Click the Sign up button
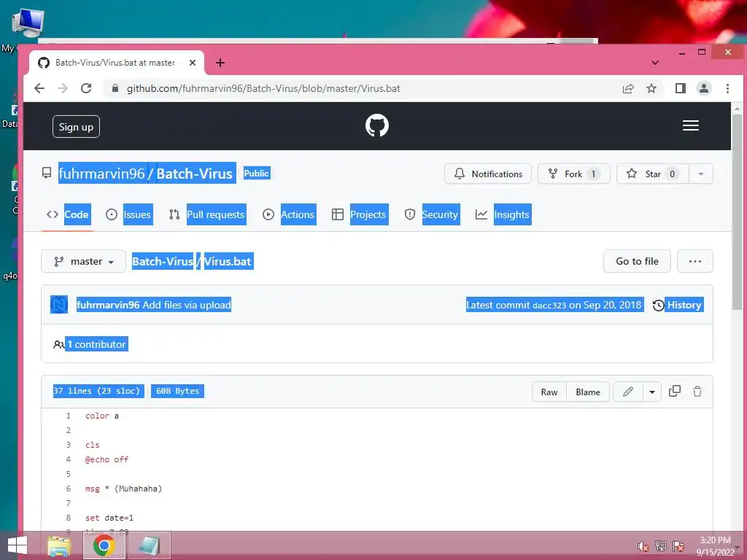 pos(76,127)
